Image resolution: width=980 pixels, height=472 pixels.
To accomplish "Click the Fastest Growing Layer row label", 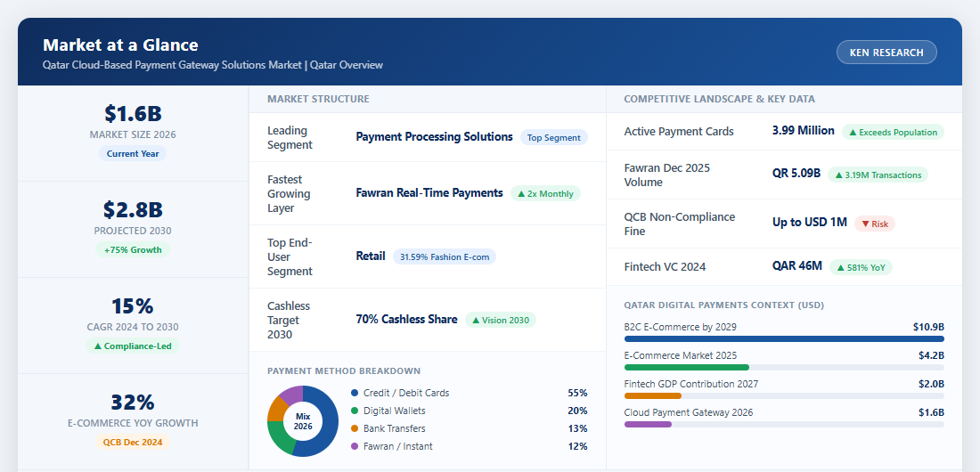I will [290, 194].
